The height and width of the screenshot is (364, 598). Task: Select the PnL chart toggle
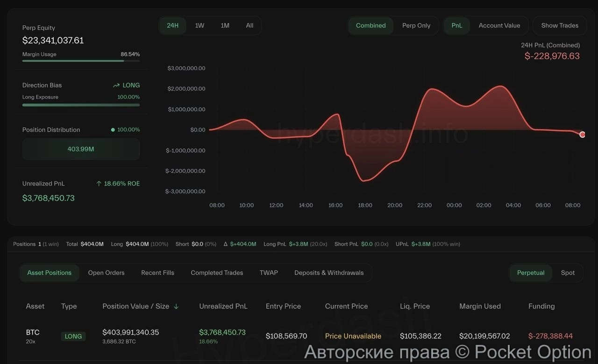tap(457, 25)
